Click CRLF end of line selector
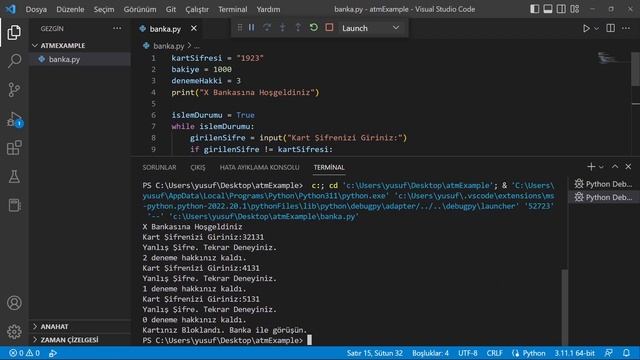Viewport: 640px width, 360px height. (494, 353)
